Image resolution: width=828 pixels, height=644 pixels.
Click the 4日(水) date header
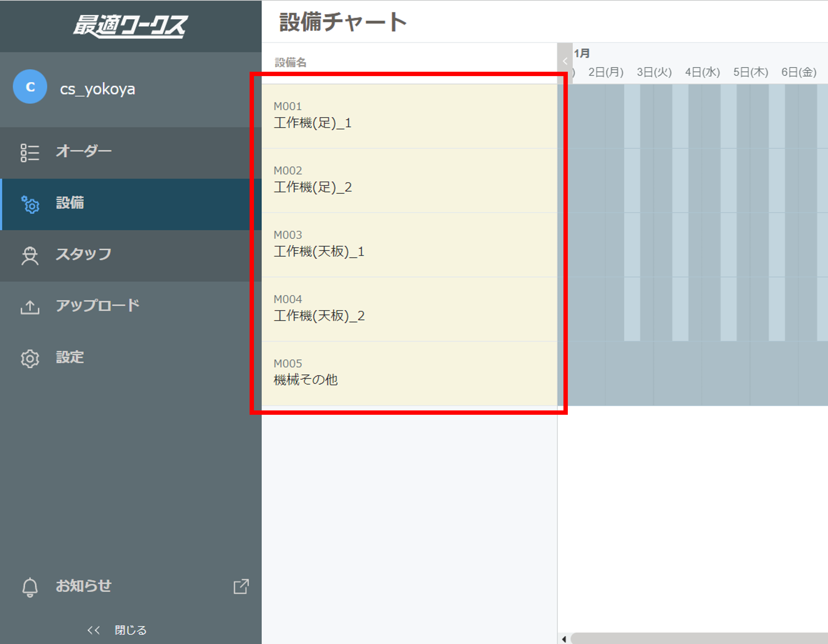click(x=702, y=72)
